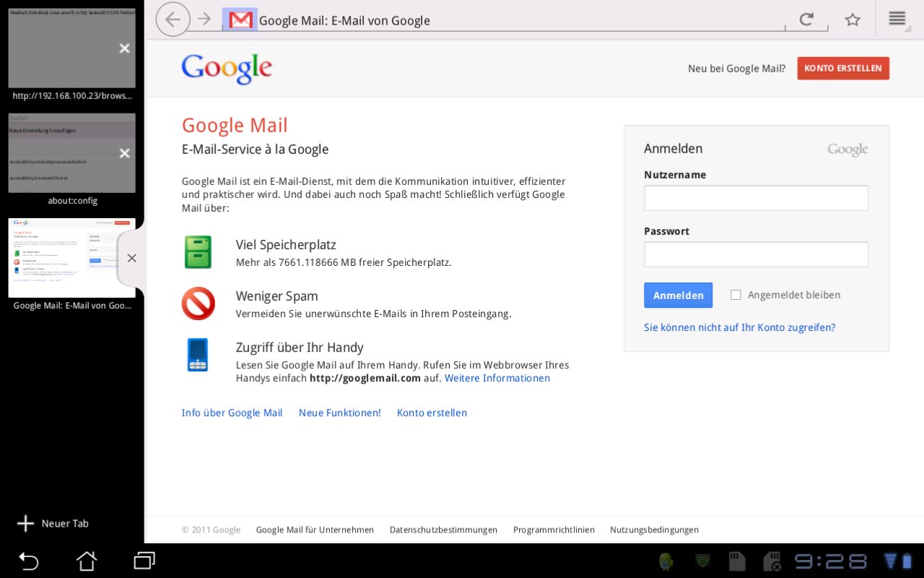This screenshot has height=578, width=924.
Task: Open the browser hamburger menu
Action: click(x=897, y=19)
